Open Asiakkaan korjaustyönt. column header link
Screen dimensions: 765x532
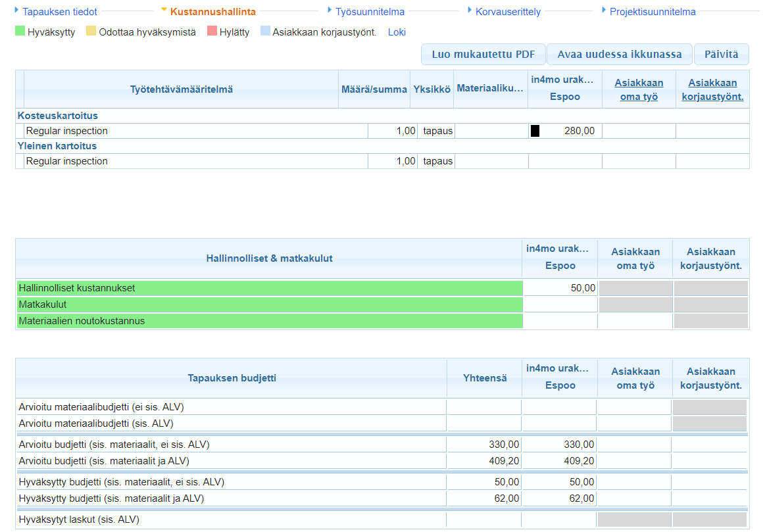(712, 89)
